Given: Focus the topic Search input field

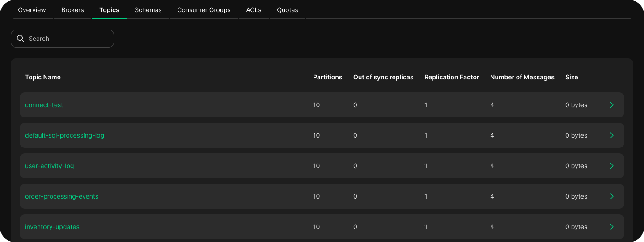Looking at the screenshot, I should pos(67,39).
